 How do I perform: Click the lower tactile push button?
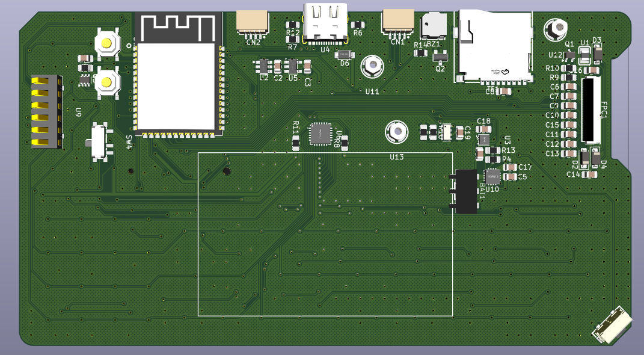[x=106, y=83]
